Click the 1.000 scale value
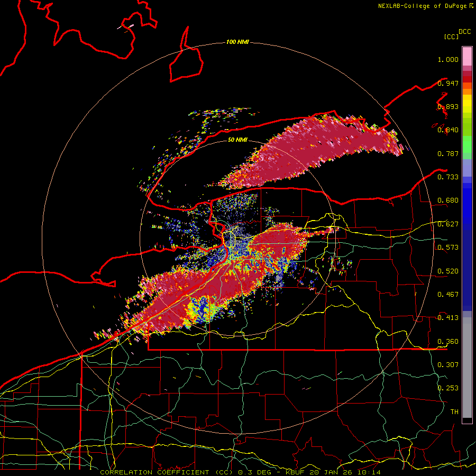 [448, 59]
